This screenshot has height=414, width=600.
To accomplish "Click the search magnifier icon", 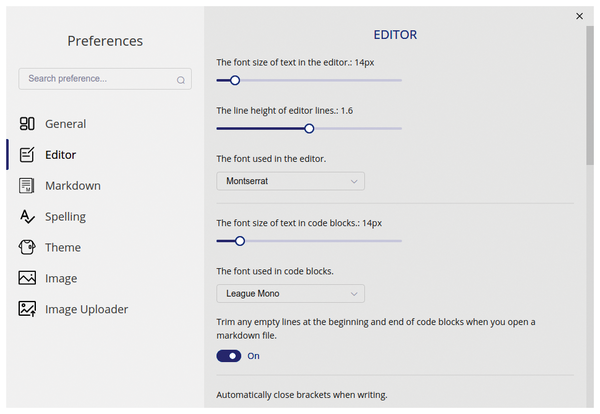I will [181, 80].
